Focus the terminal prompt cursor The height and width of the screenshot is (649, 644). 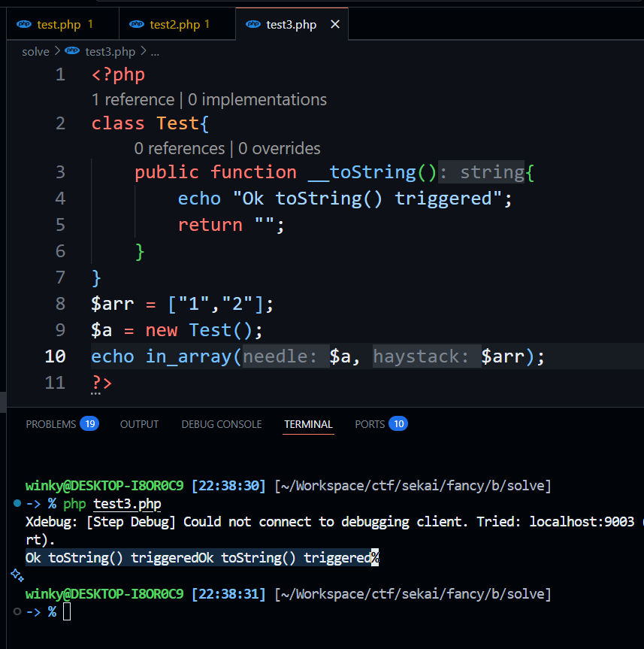pyautogui.click(x=67, y=611)
